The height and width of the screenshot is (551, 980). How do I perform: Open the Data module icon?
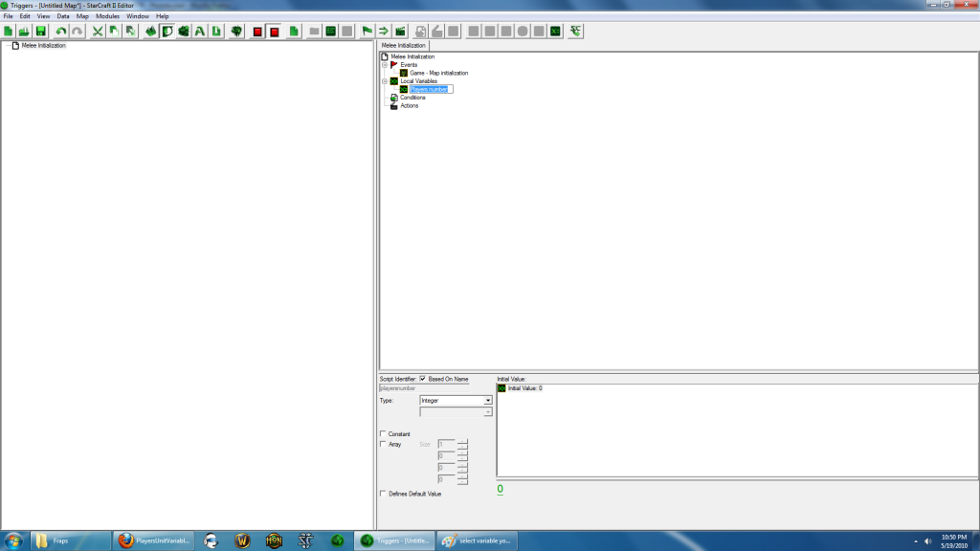pos(184,32)
